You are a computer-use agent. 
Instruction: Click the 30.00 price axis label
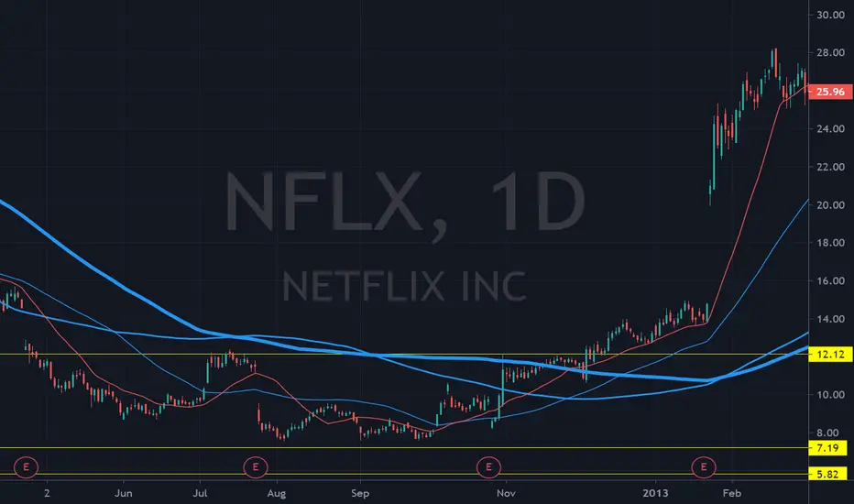pos(830,15)
